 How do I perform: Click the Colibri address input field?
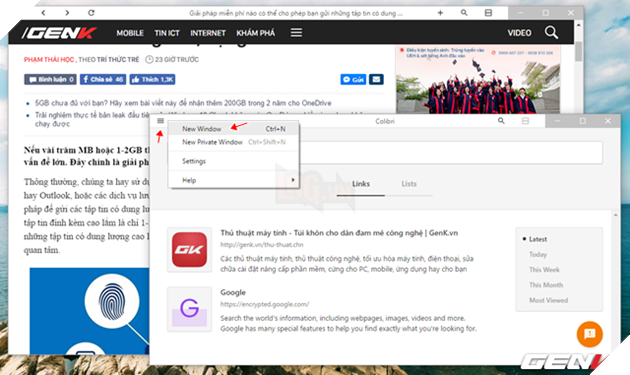[451, 152]
